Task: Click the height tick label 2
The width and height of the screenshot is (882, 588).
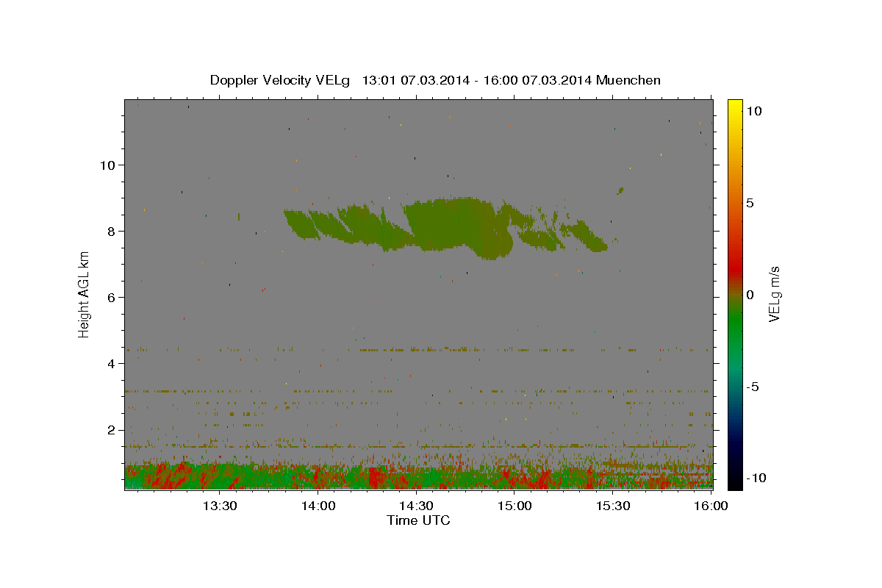Action: 111,429
